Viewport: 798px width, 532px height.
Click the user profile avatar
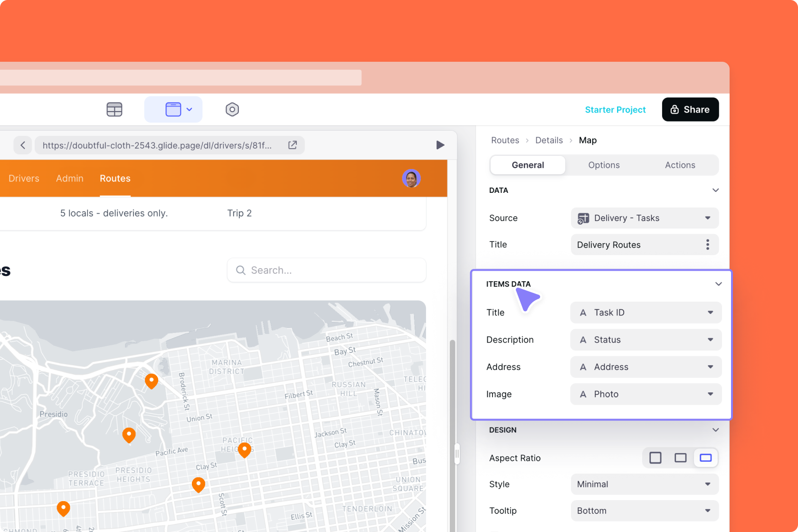[411, 179]
